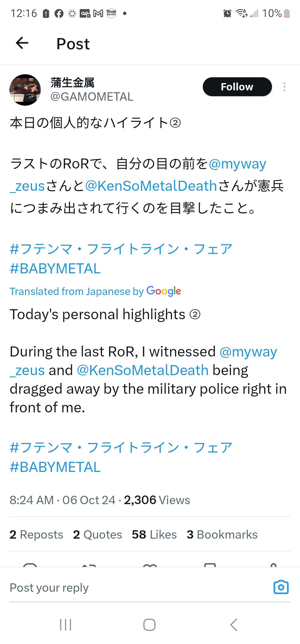View the 2 Quotes list
Viewport: 300px width, 644px height.
(x=97, y=534)
